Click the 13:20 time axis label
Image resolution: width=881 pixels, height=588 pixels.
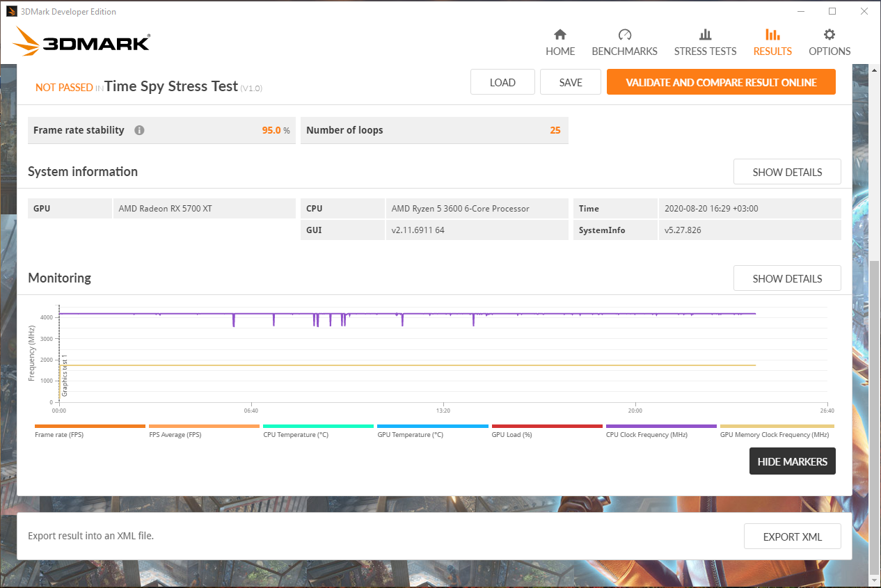click(443, 411)
